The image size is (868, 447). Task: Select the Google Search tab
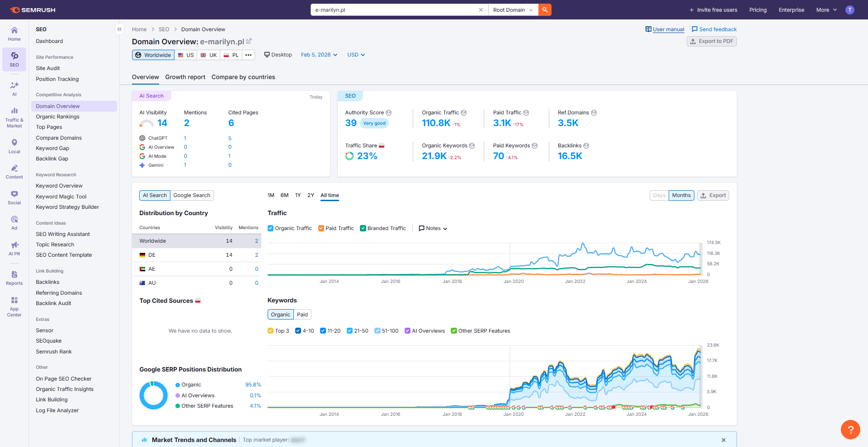[192, 195]
